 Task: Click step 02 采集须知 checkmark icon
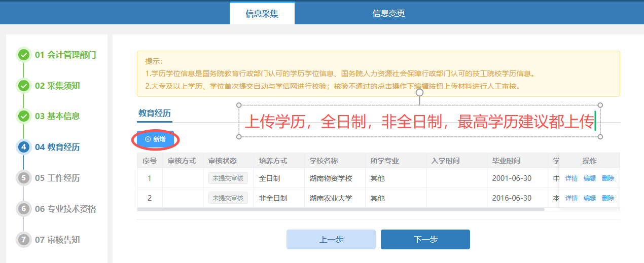23,86
